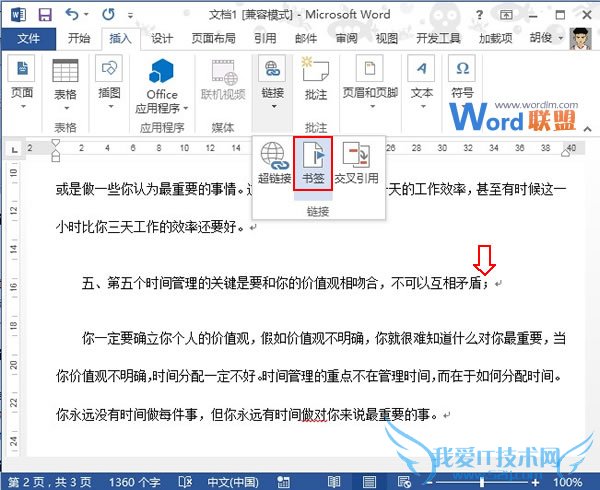Open the undo history dropdown arrow
The image size is (600, 490).
pos(86,15)
